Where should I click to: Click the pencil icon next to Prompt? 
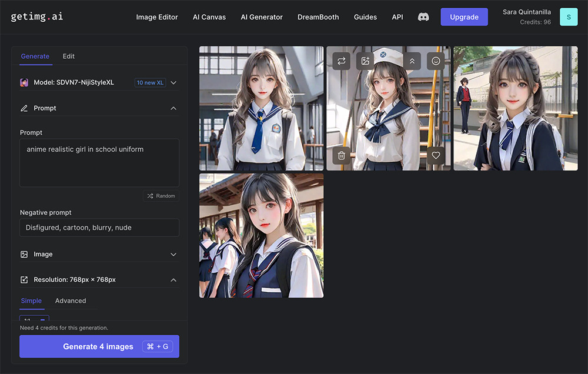[x=24, y=108]
